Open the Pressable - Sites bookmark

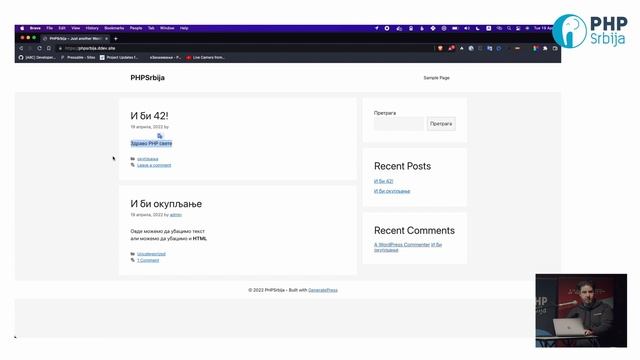(x=78, y=58)
